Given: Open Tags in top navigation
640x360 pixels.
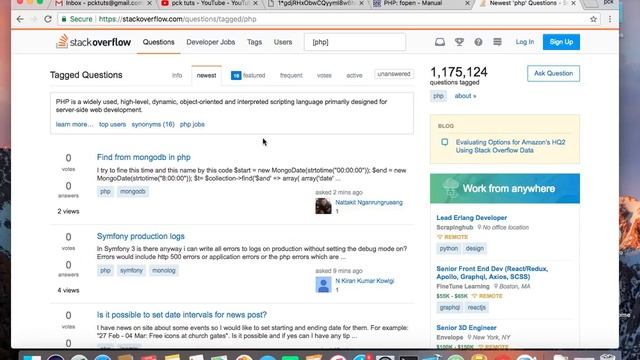Looking at the screenshot, I should [254, 42].
